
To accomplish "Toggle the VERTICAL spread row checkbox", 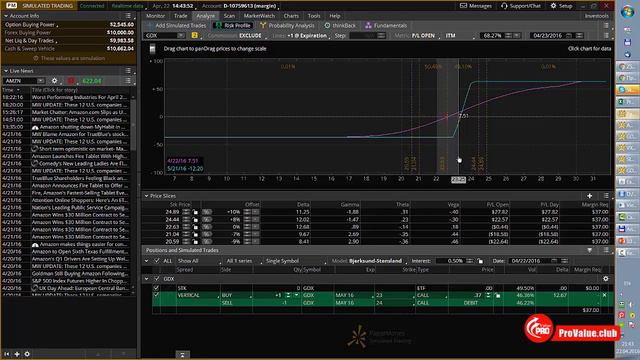I will click(x=156, y=295).
